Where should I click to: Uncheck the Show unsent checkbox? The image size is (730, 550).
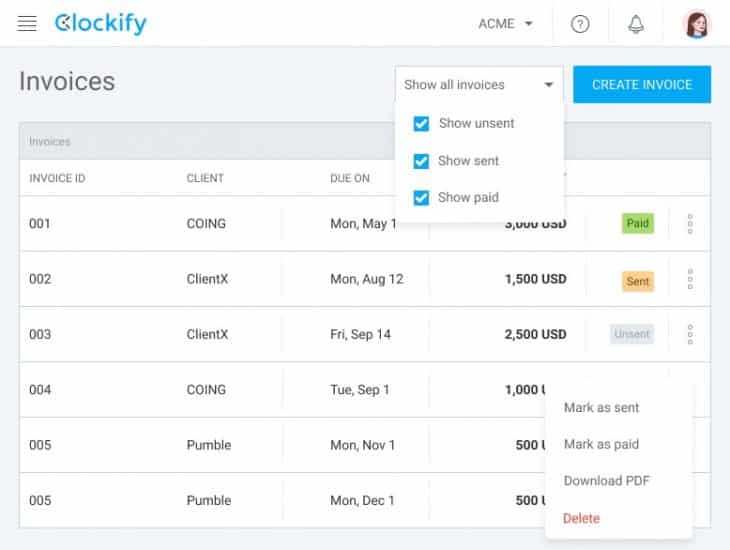(x=421, y=124)
